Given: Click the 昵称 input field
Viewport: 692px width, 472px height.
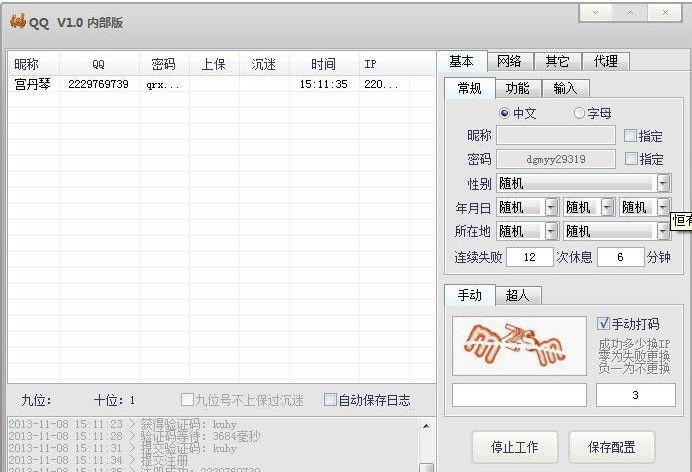Looking at the screenshot, I should [x=556, y=135].
